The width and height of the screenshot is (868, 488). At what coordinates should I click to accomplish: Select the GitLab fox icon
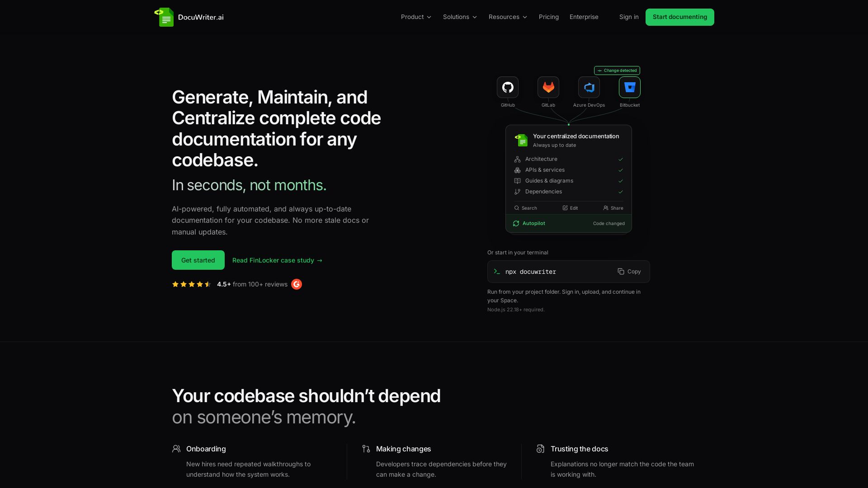tap(548, 87)
